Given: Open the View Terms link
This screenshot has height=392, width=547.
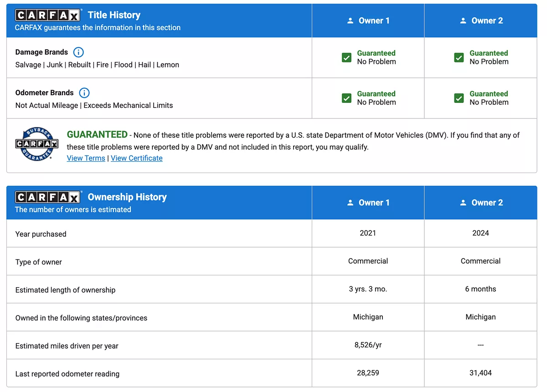Looking at the screenshot, I should [x=86, y=158].
